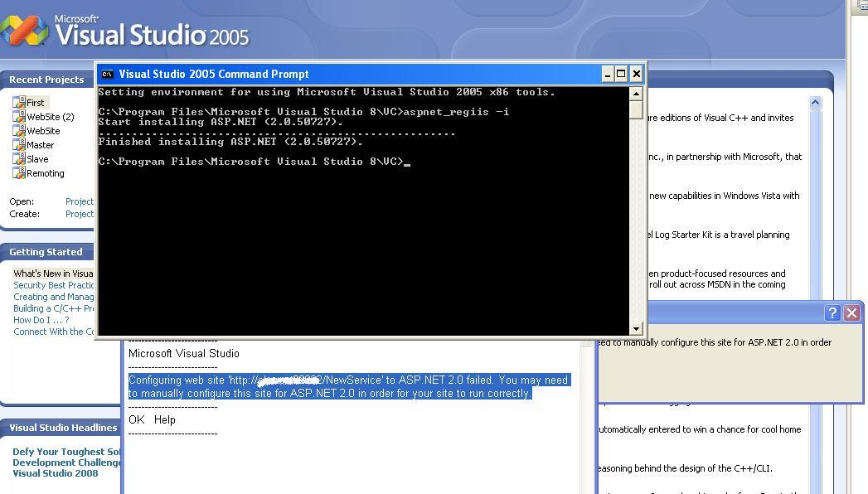Click Command Prompt scrollbar up arrow

pos(636,94)
